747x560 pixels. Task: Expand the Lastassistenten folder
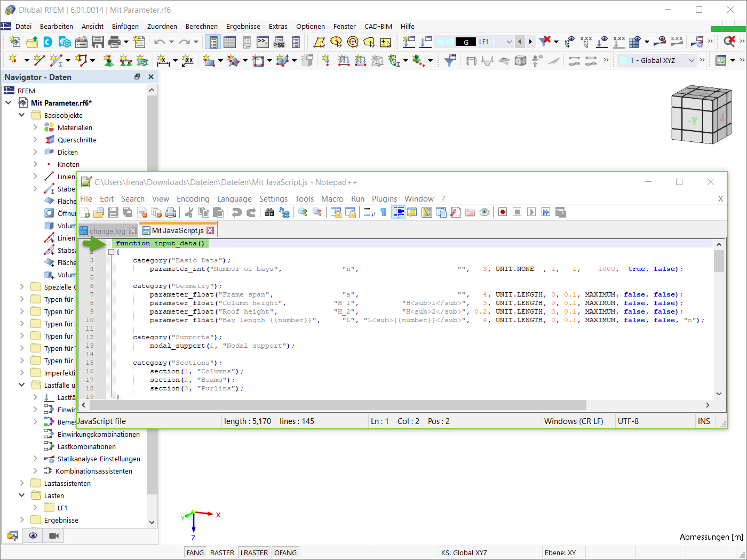coord(22,483)
